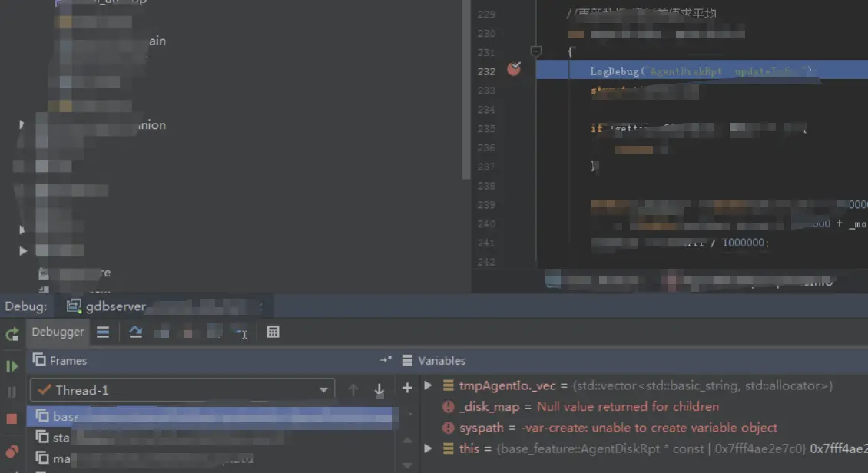
Task: Click the Frames panel header icon
Action: pos(39,359)
